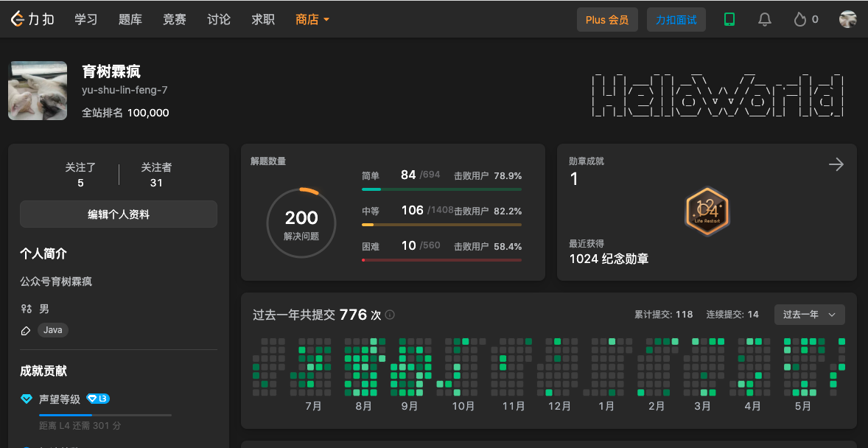Click 编辑个人资料 button
Image resolution: width=868 pixels, height=448 pixels.
tap(119, 214)
